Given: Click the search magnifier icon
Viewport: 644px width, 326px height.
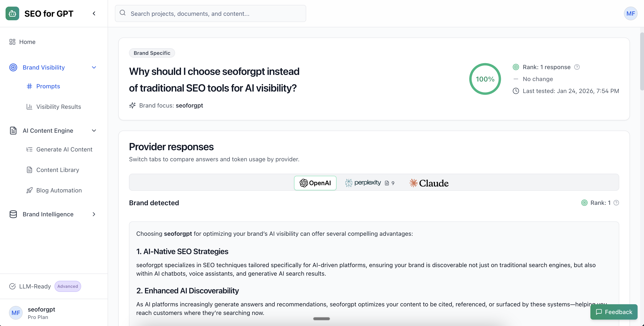Looking at the screenshot, I should [x=123, y=13].
